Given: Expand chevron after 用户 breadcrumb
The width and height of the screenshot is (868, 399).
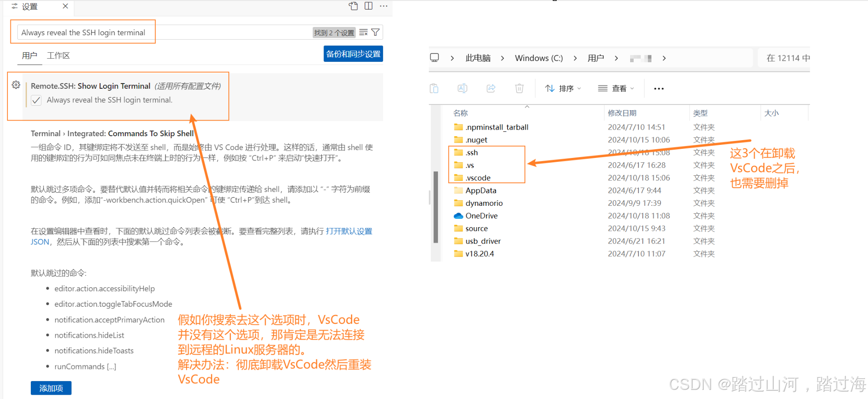Looking at the screenshot, I should click(616, 58).
